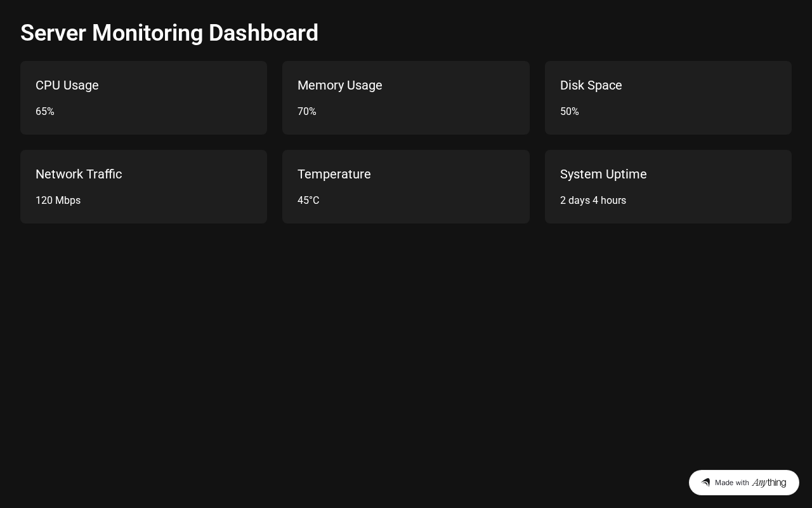Click the 70% memory reading
This screenshot has width=812, height=508.
pyautogui.click(x=307, y=112)
